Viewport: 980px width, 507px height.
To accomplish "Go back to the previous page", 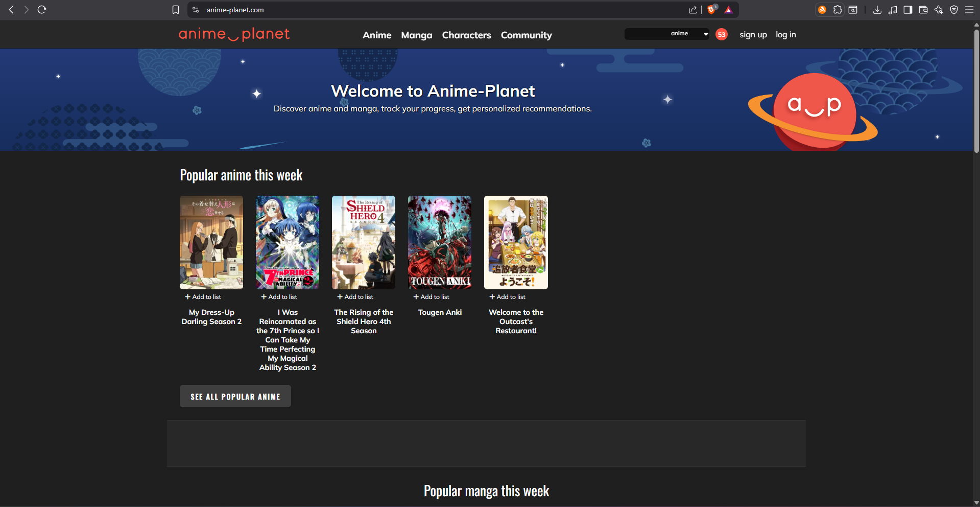I will (x=11, y=10).
